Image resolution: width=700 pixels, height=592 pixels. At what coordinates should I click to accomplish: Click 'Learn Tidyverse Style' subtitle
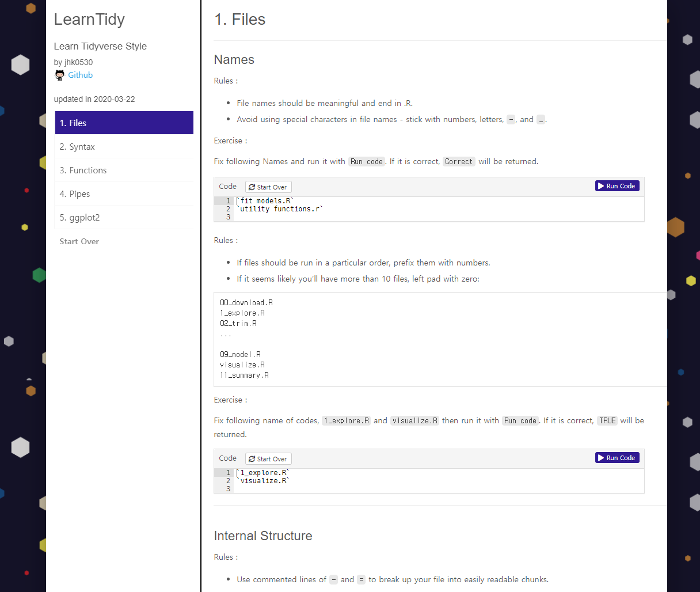coord(100,46)
